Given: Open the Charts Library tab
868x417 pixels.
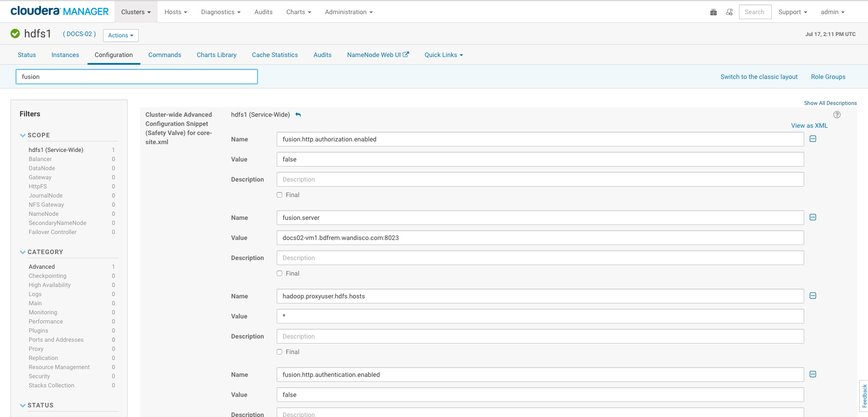Looking at the screenshot, I should coord(216,55).
